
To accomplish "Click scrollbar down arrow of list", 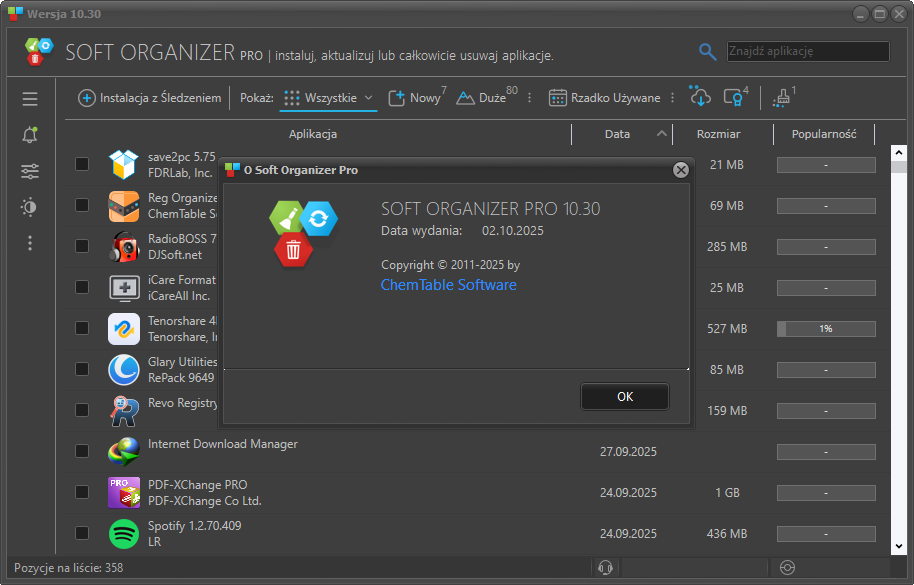I will point(898,546).
